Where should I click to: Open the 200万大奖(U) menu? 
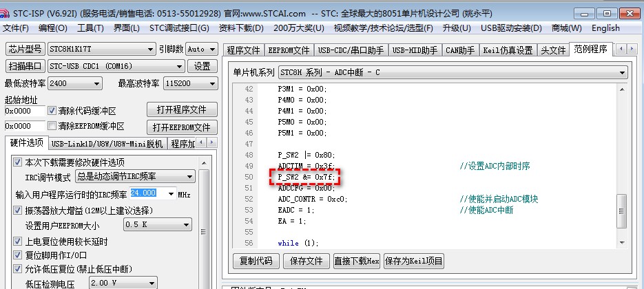[x=299, y=28]
